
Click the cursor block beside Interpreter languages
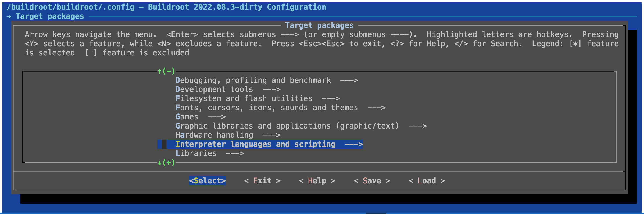point(164,144)
